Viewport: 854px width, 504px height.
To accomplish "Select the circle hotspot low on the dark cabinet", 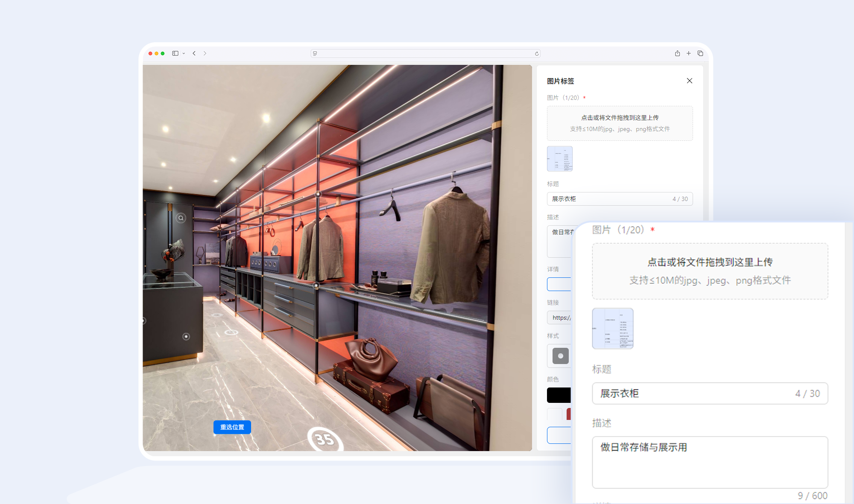I will (186, 336).
